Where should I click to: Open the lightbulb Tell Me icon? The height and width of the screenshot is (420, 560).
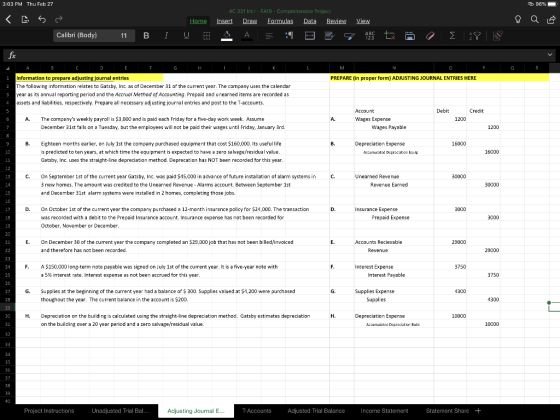pos(518,19)
